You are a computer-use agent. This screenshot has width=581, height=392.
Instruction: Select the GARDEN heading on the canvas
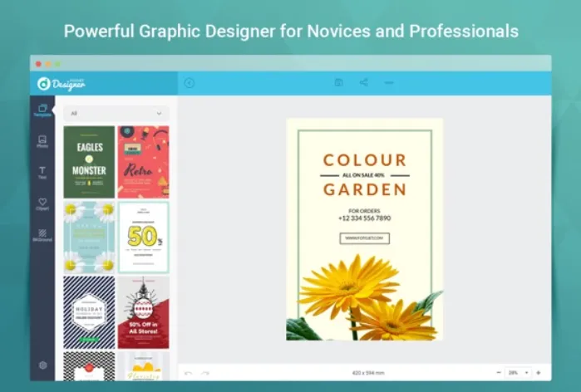point(365,189)
